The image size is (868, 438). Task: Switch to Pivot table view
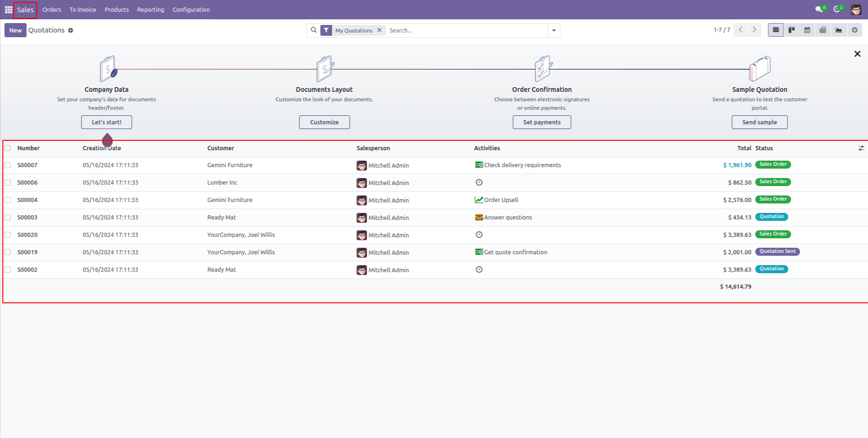click(x=822, y=30)
